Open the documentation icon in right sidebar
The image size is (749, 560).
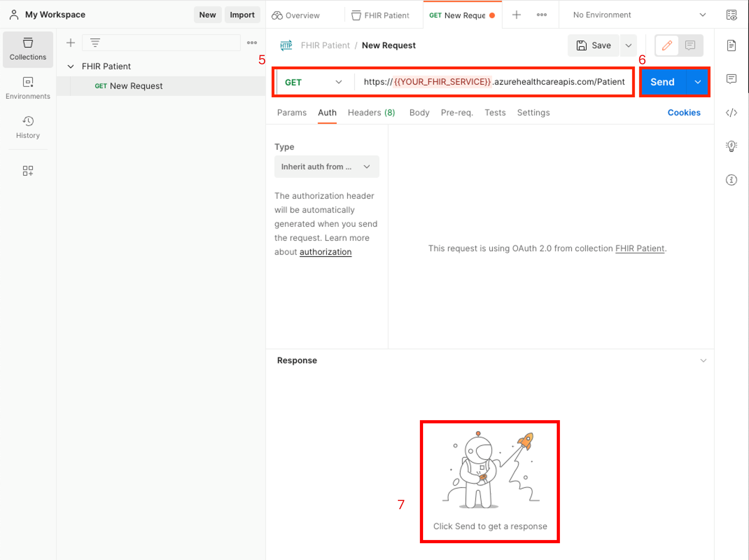pyautogui.click(x=731, y=45)
